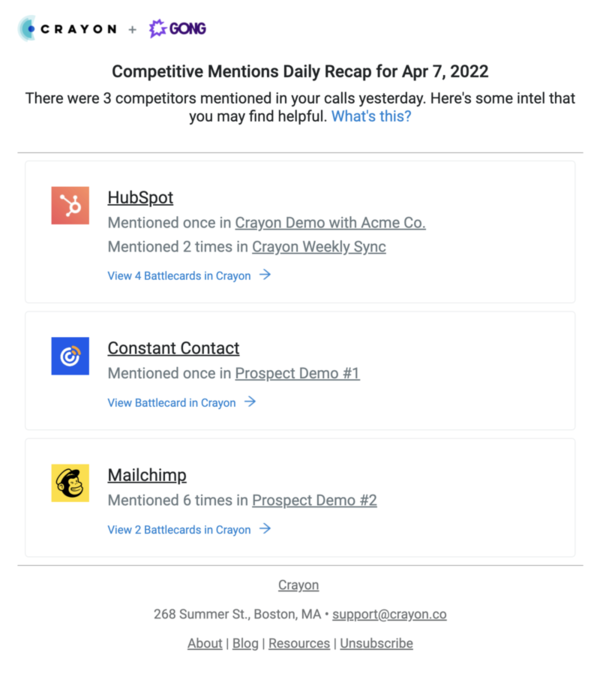The height and width of the screenshot is (677, 600).
Task: Open the HubSpot competitor heading link
Action: click(140, 198)
